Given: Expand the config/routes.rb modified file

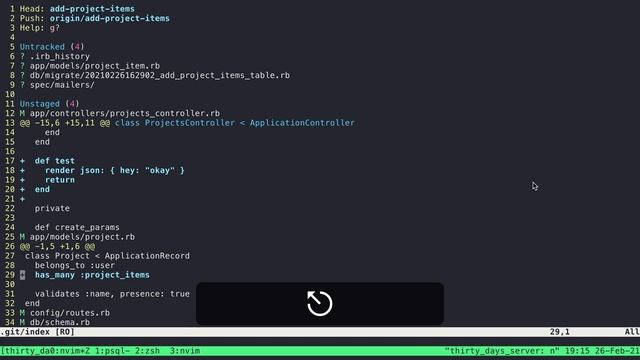Looking at the screenshot, I should [69, 313].
